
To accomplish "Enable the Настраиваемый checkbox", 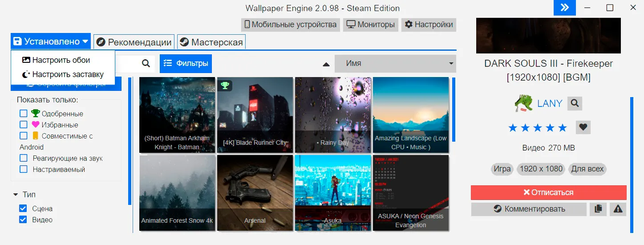I will coord(24,169).
